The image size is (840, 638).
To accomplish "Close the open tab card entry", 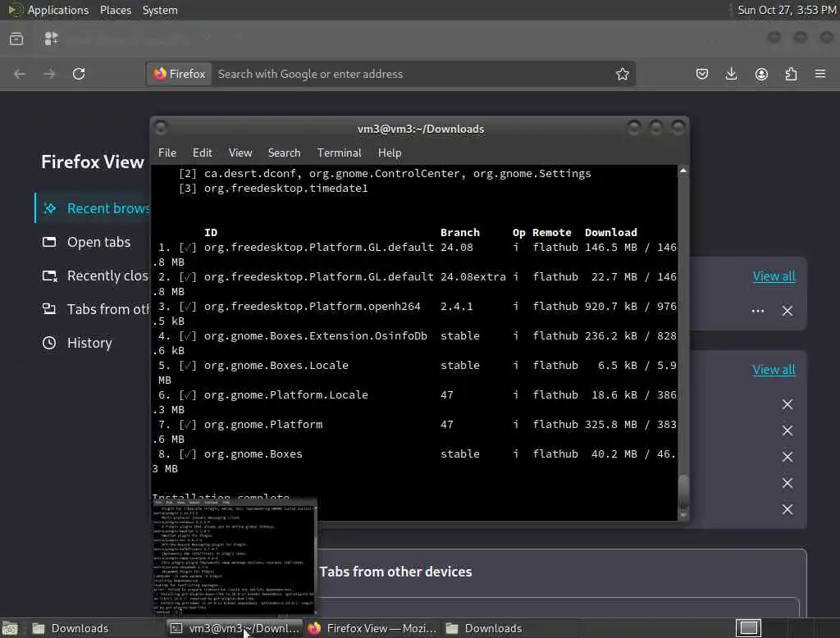I will pyautogui.click(x=787, y=311).
